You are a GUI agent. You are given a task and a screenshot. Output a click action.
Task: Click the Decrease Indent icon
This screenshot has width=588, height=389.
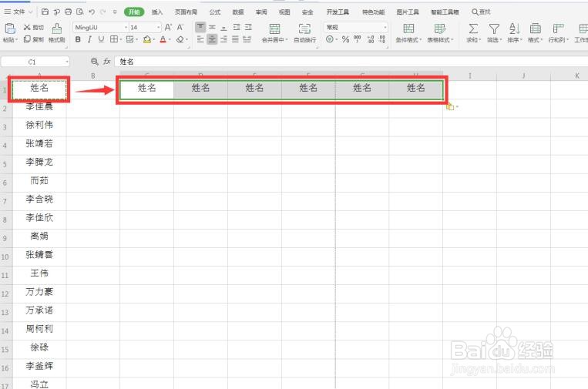coord(237,28)
